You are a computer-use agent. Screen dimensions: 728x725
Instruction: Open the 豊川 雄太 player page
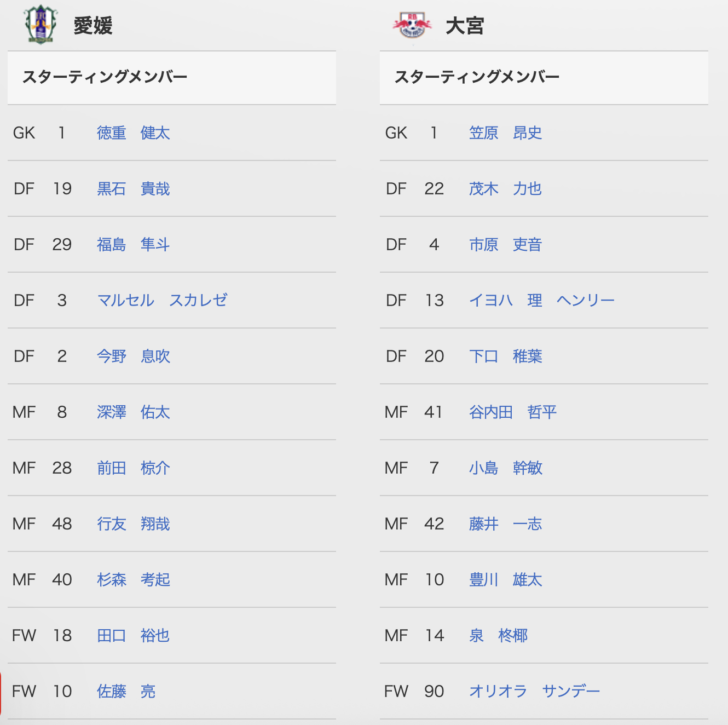tap(506, 579)
